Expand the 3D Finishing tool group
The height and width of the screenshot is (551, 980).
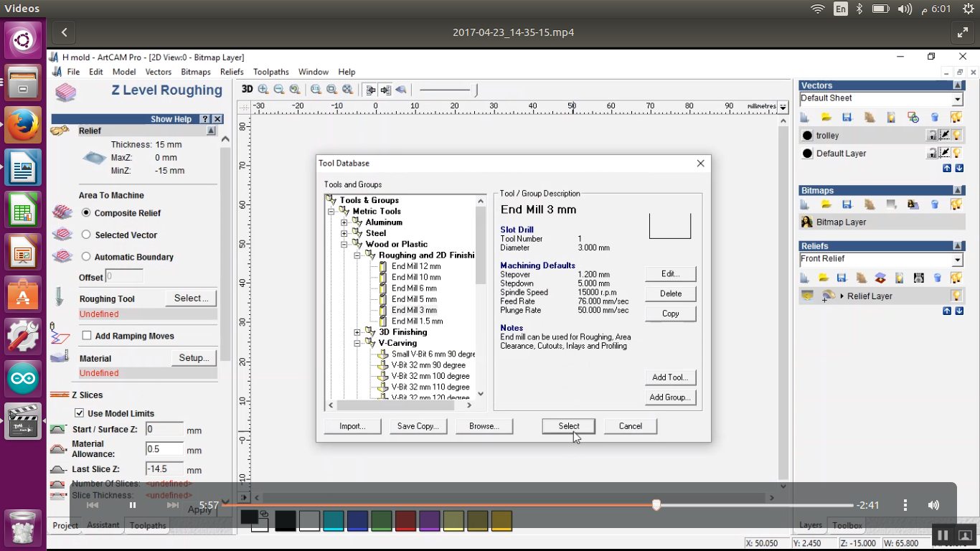pyautogui.click(x=357, y=332)
